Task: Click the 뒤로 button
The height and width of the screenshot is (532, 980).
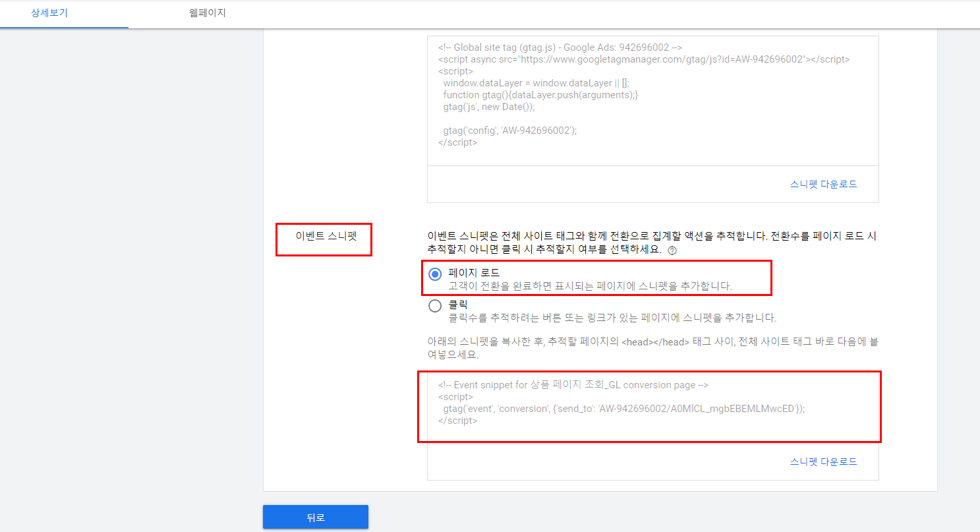Action: (315, 517)
